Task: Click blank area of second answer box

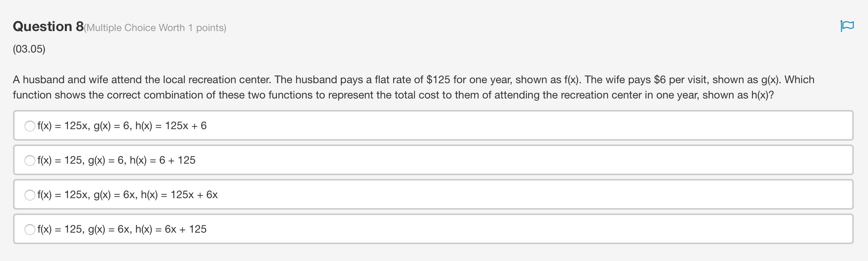Action: pos(499,160)
